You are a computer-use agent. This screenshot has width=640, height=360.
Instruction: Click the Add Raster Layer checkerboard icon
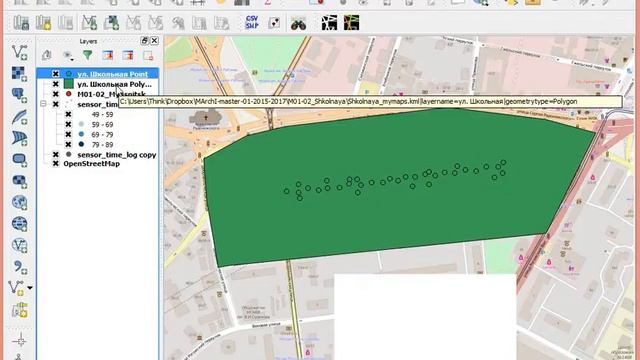click(x=19, y=74)
